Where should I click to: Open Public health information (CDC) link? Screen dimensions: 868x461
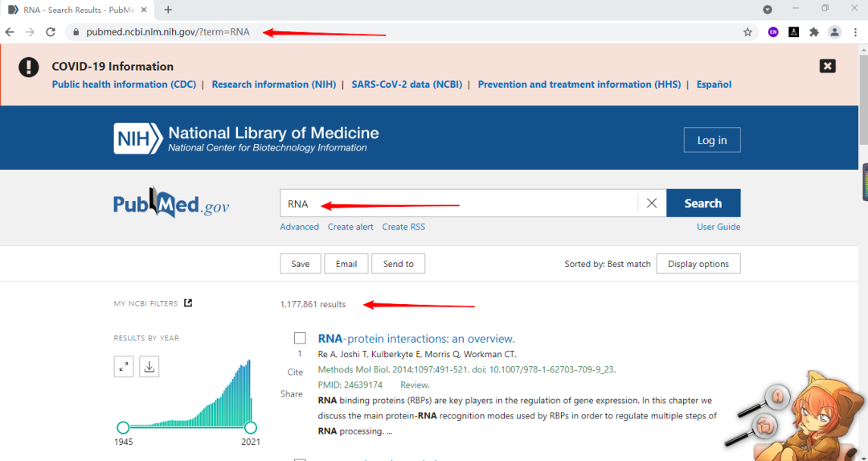coord(124,84)
